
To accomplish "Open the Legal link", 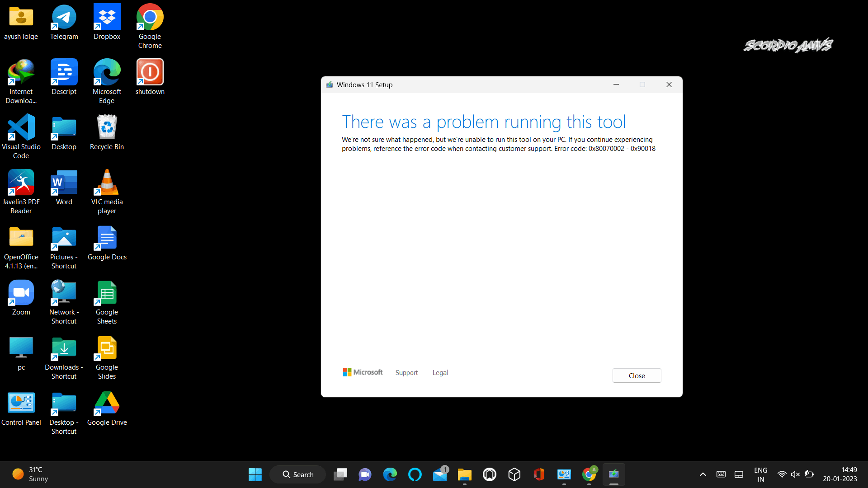I will coord(440,373).
